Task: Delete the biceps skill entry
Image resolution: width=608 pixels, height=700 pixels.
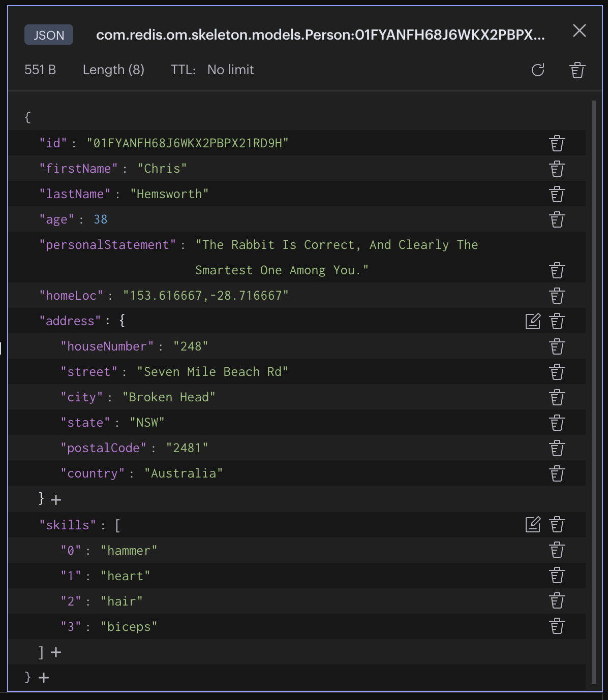Action: (x=557, y=626)
